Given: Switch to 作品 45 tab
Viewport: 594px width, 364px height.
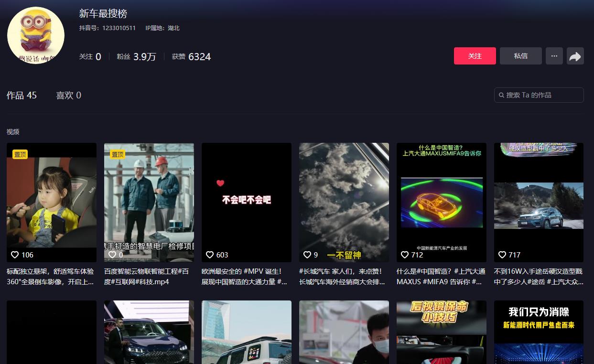Looking at the screenshot, I should (x=22, y=95).
